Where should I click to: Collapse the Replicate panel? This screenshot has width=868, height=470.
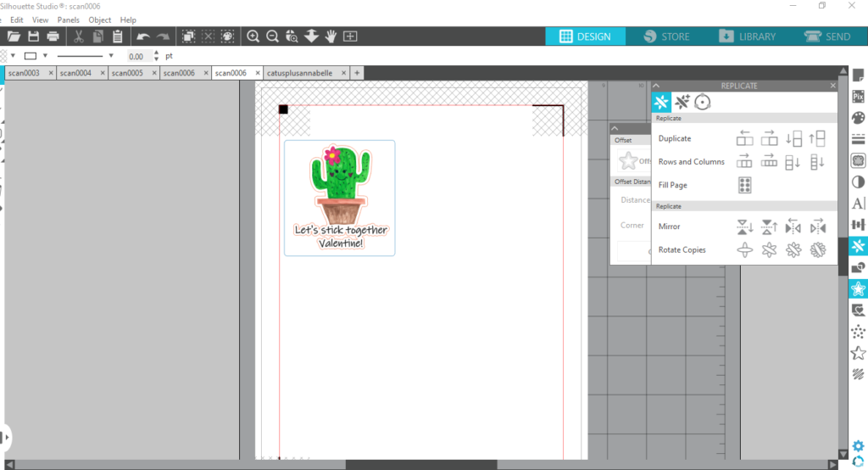(656, 86)
